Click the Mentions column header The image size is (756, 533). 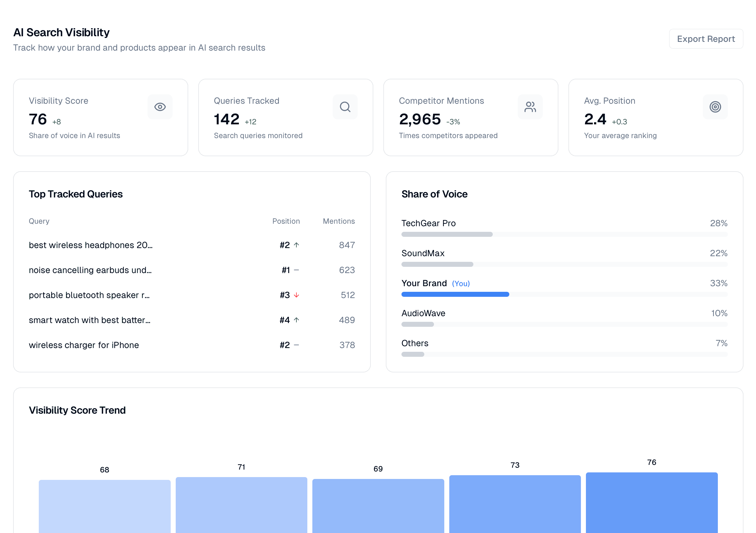(339, 221)
